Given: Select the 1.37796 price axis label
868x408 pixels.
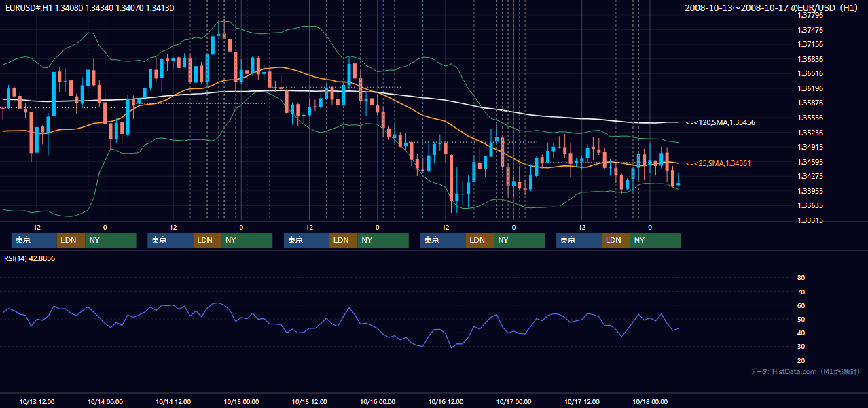Looking at the screenshot, I should pos(811,15).
